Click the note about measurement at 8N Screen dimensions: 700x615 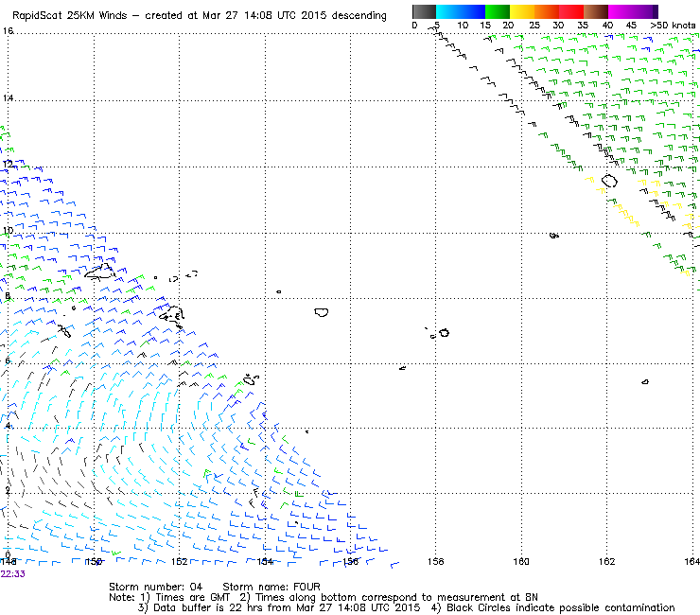389,597
